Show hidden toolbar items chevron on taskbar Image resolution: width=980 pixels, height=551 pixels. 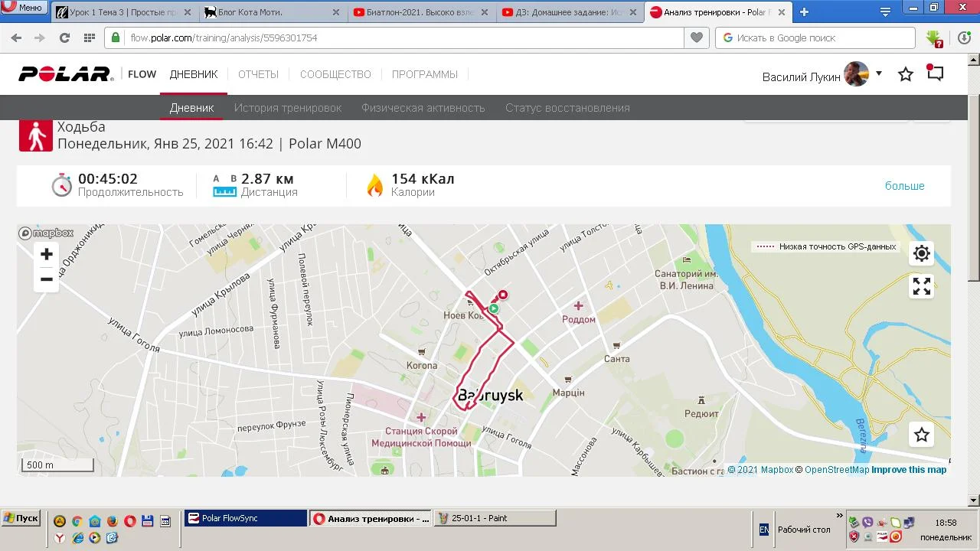[840, 516]
